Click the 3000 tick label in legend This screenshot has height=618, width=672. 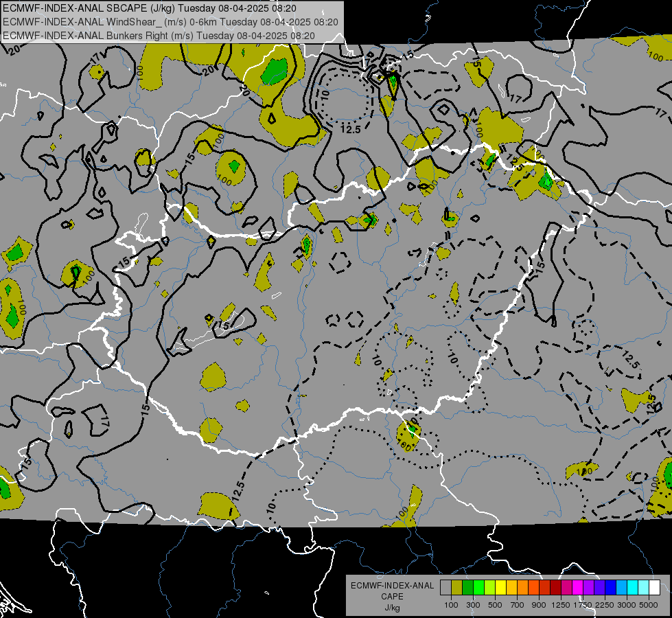627,605
